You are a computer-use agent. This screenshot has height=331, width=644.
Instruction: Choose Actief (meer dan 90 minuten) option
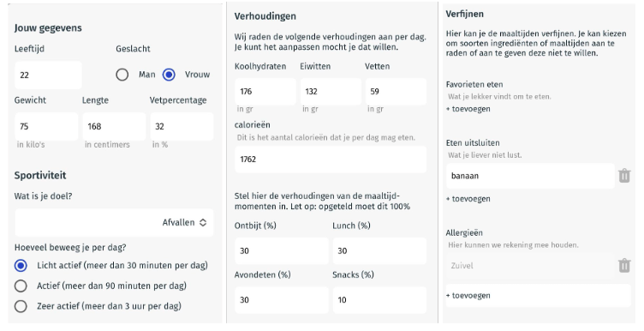click(x=21, y=286)
